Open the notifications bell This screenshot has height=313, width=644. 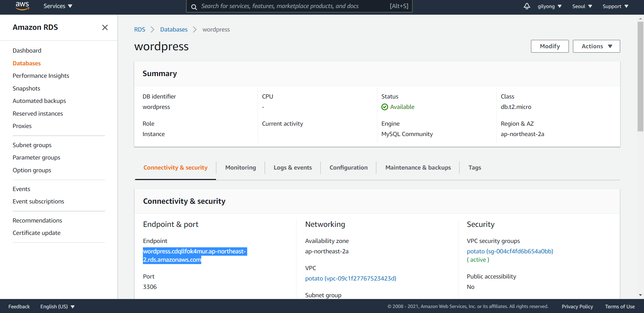tap(527, 6)
